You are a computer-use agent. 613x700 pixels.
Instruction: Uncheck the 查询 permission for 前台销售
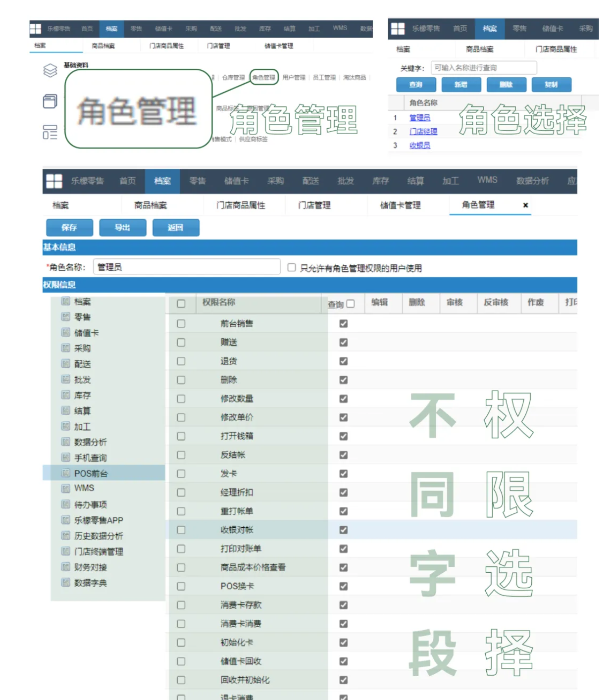pyautogui.click(x=344, y=324)
